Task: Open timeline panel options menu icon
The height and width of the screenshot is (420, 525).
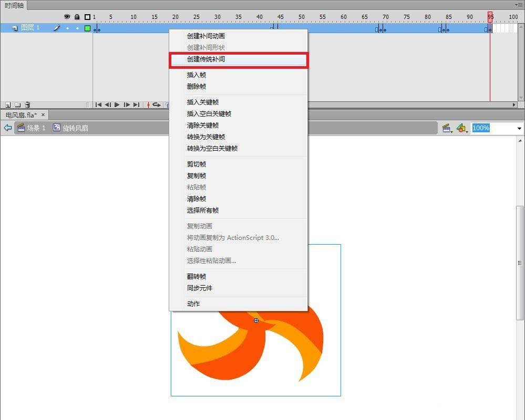Action: point(519,5)
